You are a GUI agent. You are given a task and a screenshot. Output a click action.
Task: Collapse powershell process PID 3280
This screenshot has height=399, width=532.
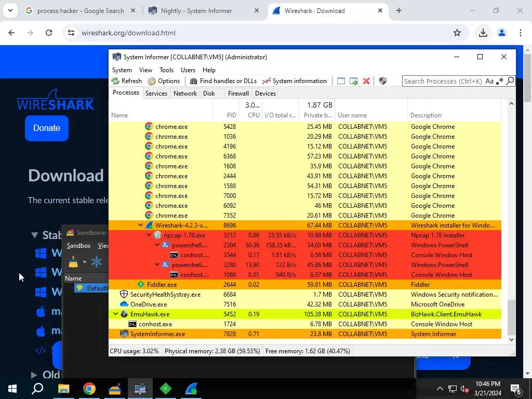157,264
